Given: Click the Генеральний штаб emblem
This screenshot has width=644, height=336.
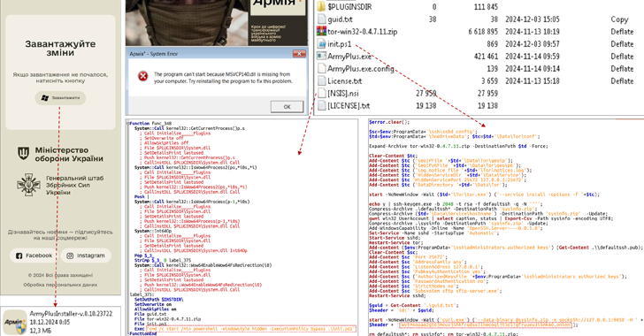Looking at the screenshot, I should pos(28,185).
